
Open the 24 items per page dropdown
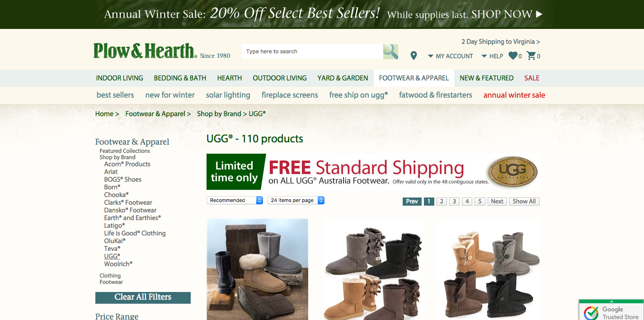[296, 200]
